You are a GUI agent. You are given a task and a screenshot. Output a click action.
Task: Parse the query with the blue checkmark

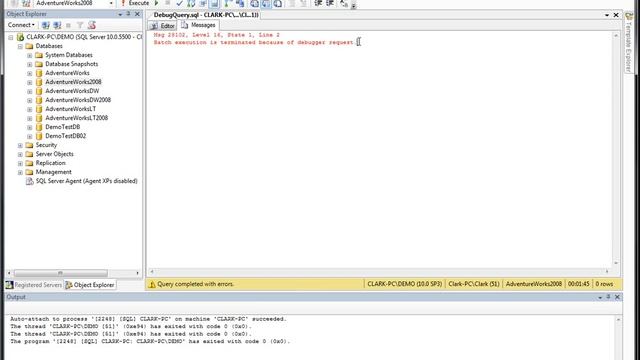179,4
